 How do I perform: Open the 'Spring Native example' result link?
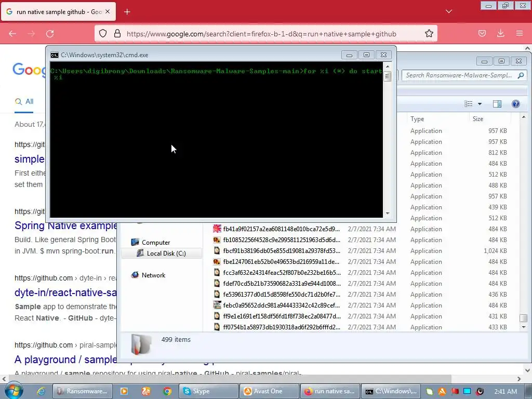pyautogui.click(x=66, y=225)
